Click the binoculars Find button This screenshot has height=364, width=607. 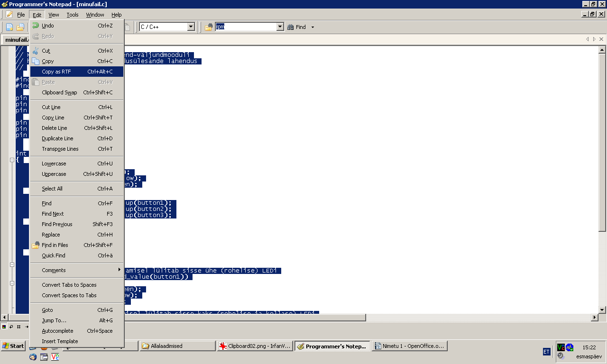tap(296, 27)
